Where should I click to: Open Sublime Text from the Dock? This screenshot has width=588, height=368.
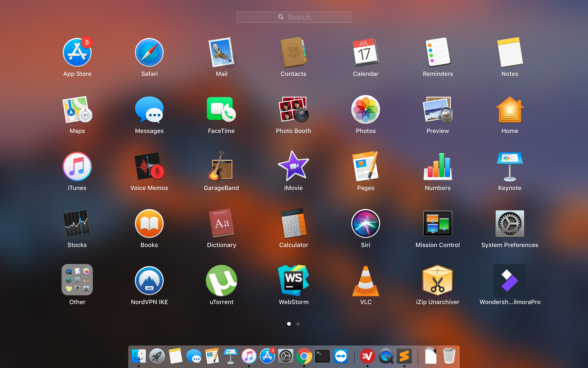tap(404, 356)
